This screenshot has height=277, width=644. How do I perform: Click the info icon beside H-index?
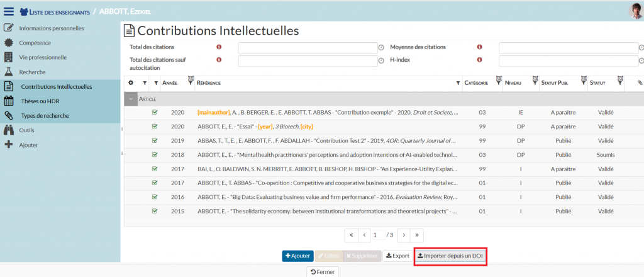click(x=479, y=60)
